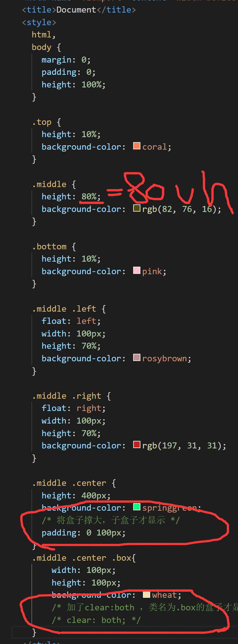
Task: Click the commented-out 'clear: both' line
Action: point(96,620)
